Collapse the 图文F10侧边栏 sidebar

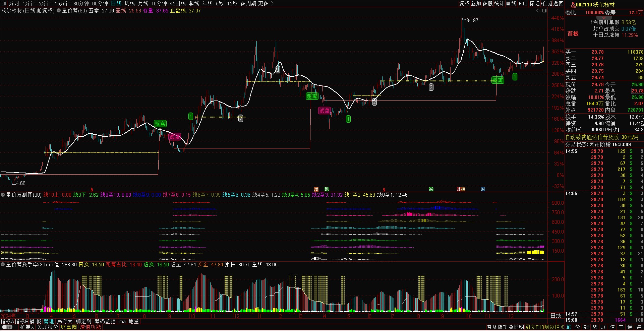[544, 327]
